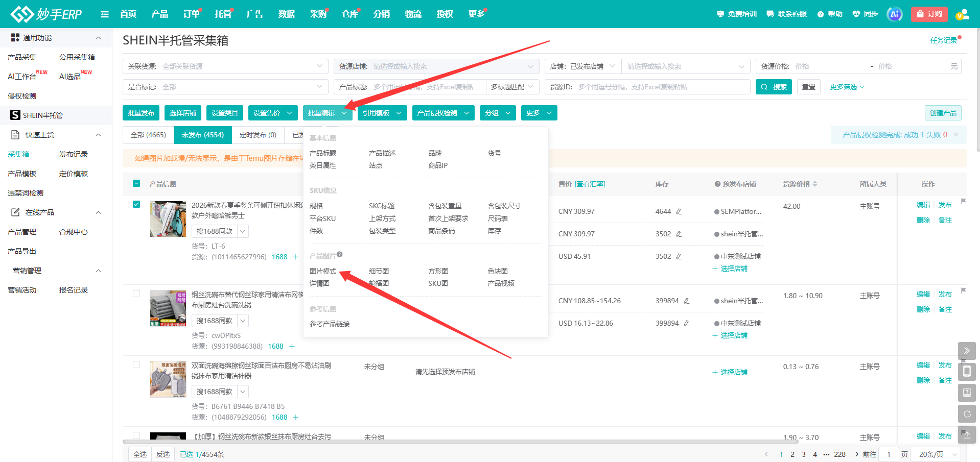Open the 任务记录 link

[944, 40]
